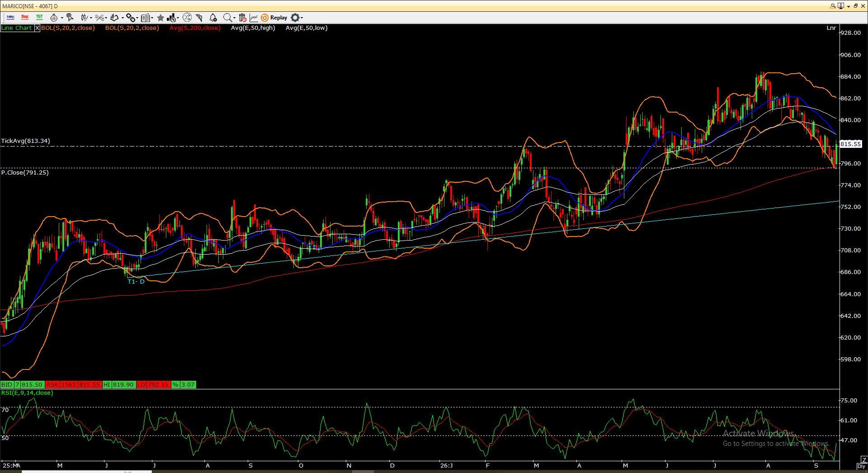
Task: Select first BOL(S,20,2,close) indicator label
Action: [x=68, y=28]
